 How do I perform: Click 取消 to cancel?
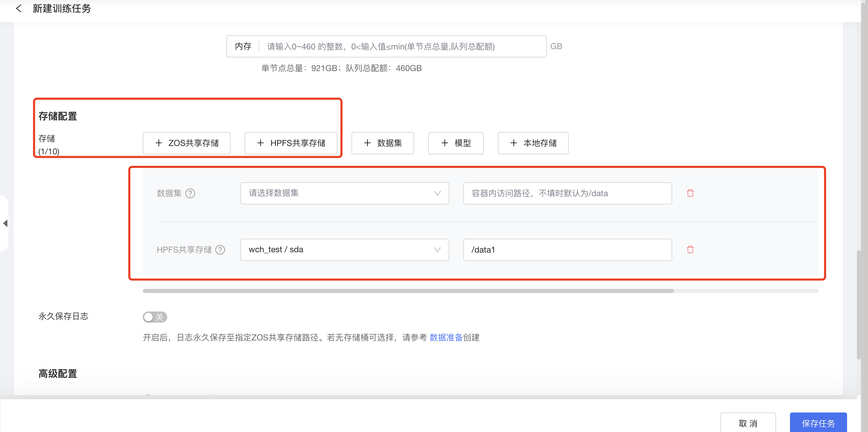(748, 423)
